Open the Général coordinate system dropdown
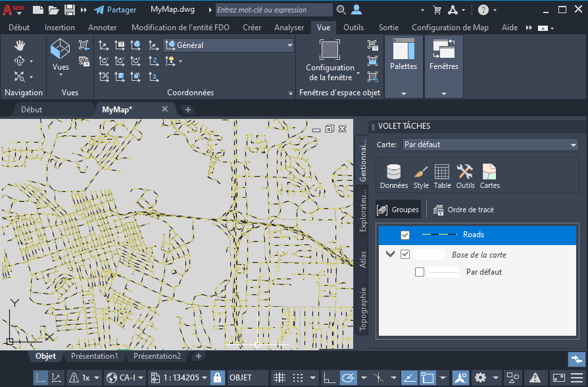Viewport: 588px width, 387px height. pyautogui.click(x=228, y=45)
